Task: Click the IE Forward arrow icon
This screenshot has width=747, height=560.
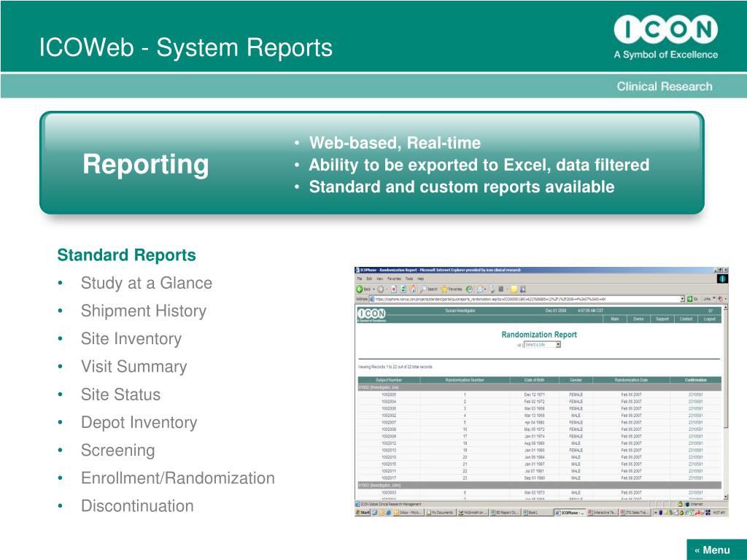Action: pyautogui.click(x=380, y=289)
